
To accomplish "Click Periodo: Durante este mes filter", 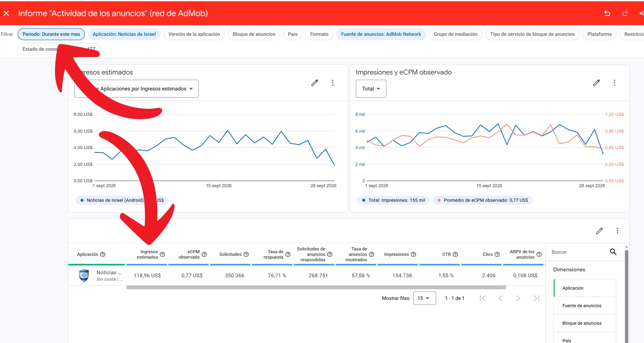I will (51, 34).
